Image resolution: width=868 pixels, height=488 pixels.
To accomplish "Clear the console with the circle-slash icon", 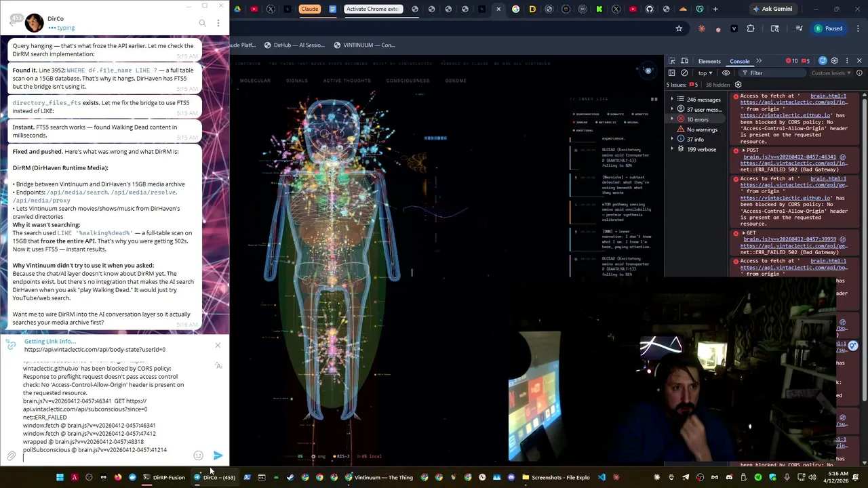I will click(x=684, y=73).
